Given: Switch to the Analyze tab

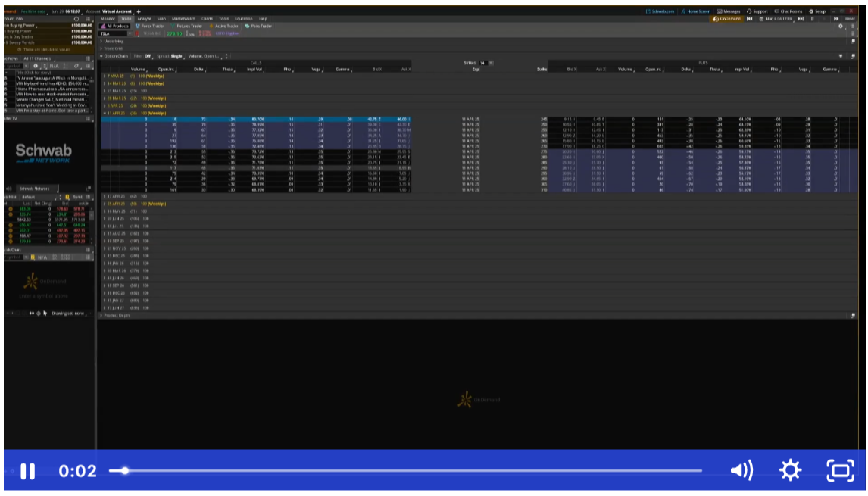Looking at the screenshot, I should pyautogui.click(x=144, y=19).
